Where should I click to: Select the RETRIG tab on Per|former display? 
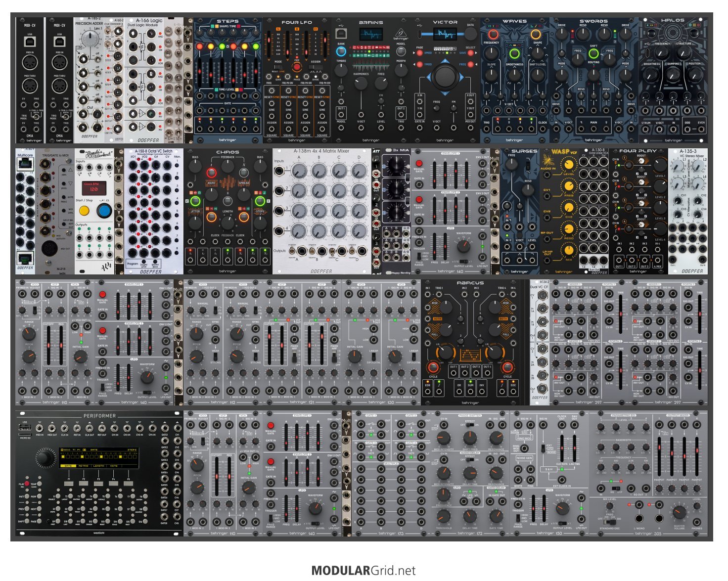(x=84, y=466)
